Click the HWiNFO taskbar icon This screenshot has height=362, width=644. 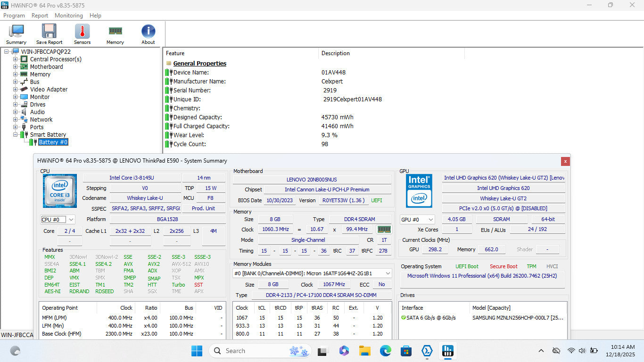(x=447, y=351)
